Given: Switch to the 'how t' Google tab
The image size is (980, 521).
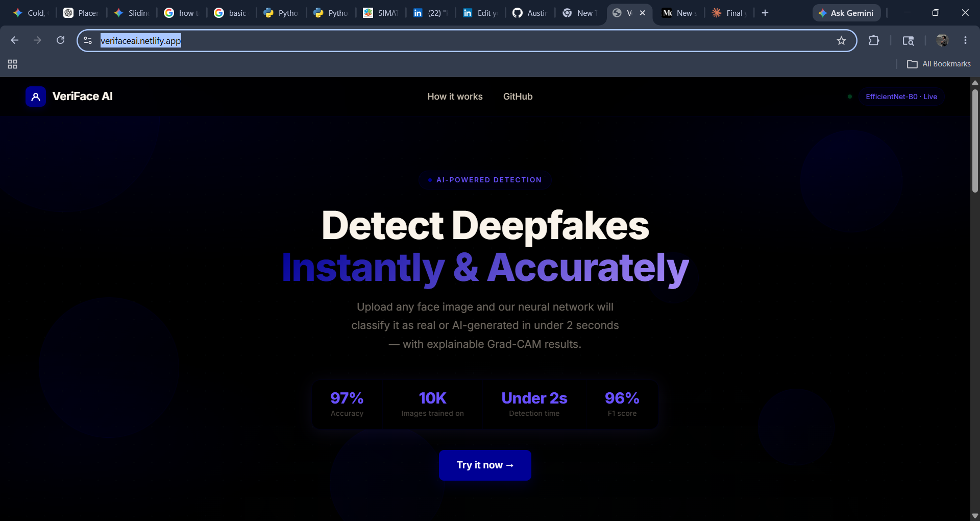Looking at the screenshot, I should point(182,13).
